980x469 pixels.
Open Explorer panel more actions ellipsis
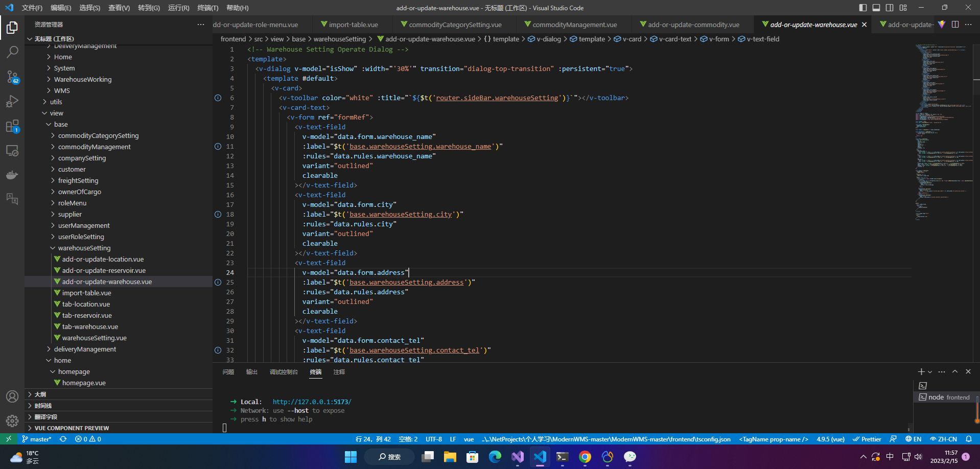pos(201,25)
